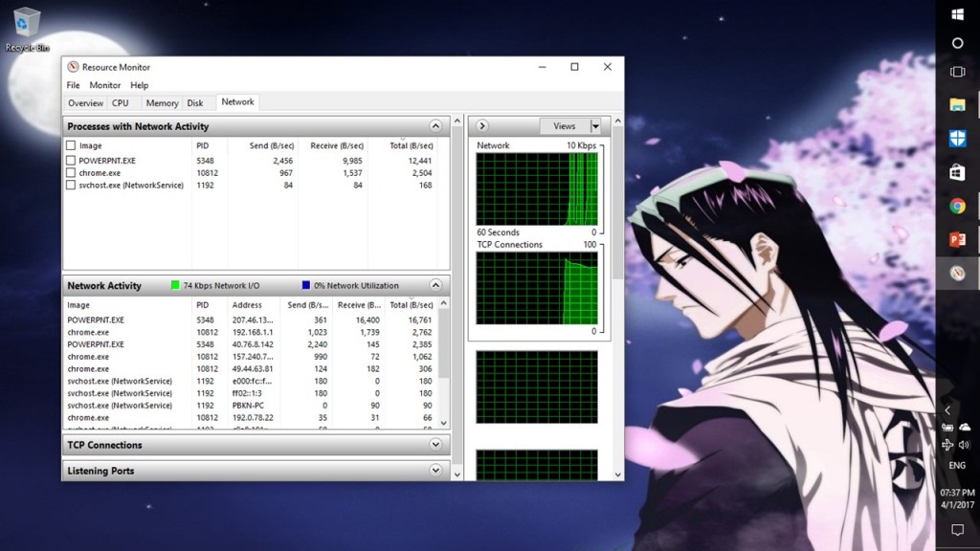Image resolution: width=980 pixels, height=551 pixels.
Task: Switch to the Memory tab
Action: point(162,102)
